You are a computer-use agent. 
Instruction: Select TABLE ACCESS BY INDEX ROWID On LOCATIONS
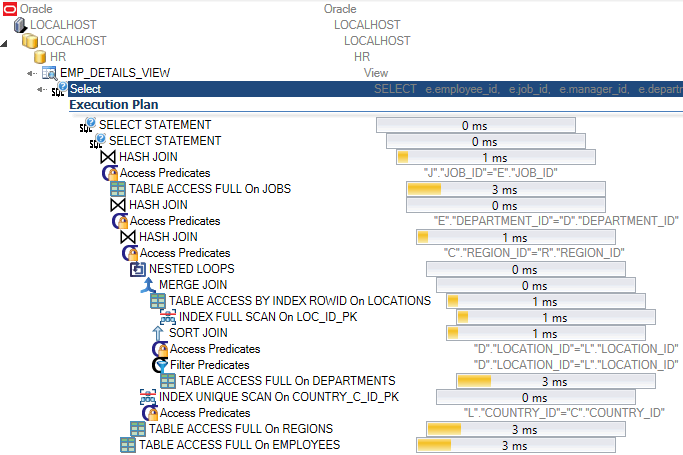tap(299, 301)
